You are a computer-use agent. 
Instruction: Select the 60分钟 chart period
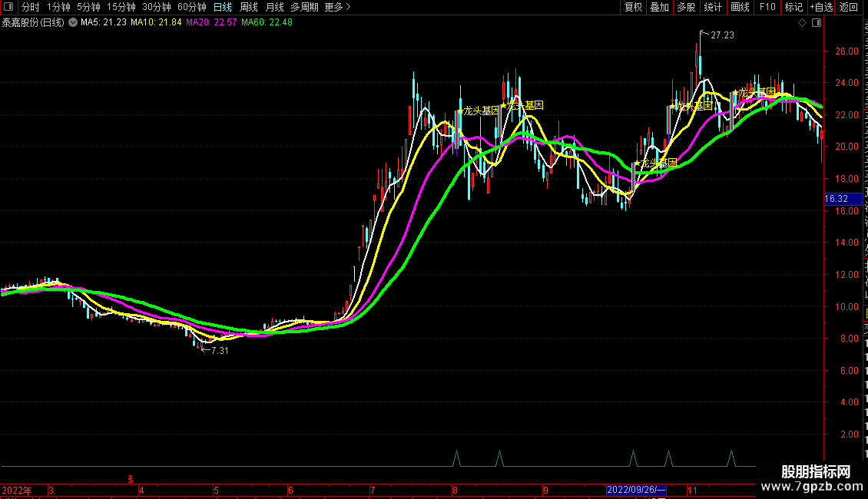click(x=191, y=7)
